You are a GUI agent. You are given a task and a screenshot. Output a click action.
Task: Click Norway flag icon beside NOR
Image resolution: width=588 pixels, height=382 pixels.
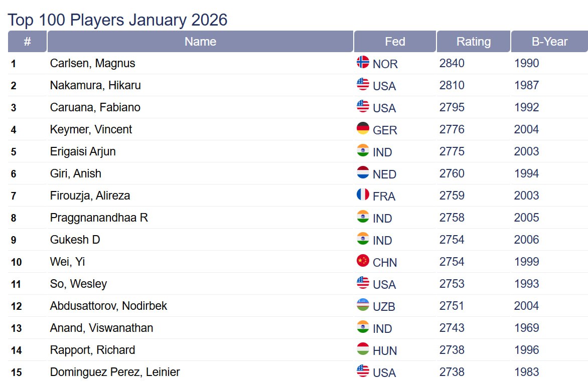coord(363,62)
